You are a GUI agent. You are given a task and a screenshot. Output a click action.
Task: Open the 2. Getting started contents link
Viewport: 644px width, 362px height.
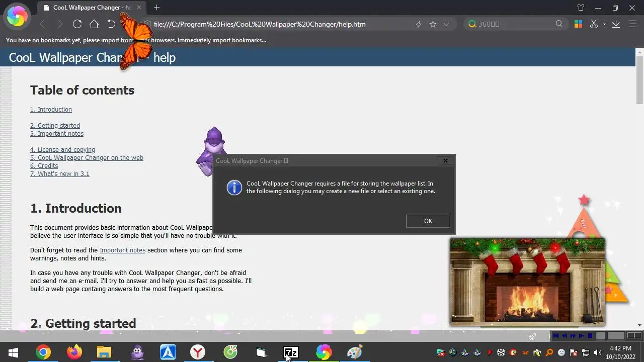pyautogui.click(x=55, y=125)
